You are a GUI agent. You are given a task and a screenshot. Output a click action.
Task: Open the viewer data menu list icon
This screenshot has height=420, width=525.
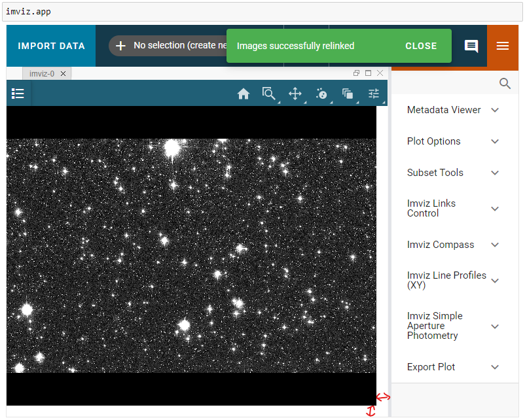click(x=18, y=93)
